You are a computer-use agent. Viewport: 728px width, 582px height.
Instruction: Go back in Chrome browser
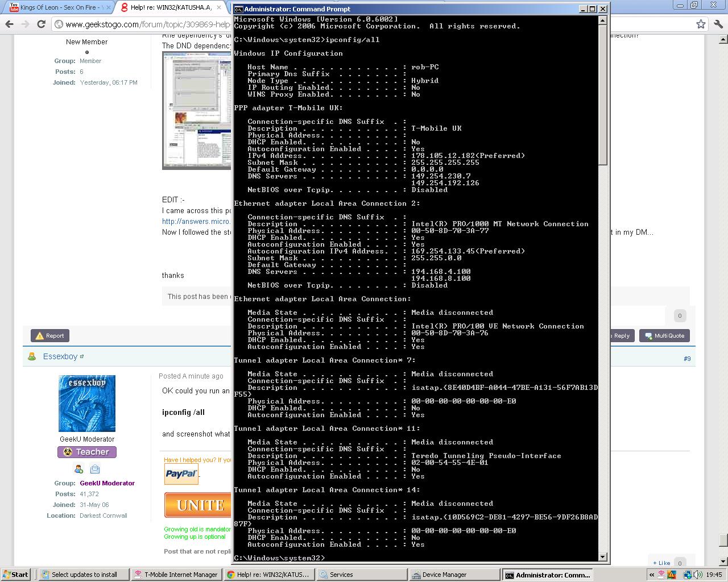click(9, 24)
